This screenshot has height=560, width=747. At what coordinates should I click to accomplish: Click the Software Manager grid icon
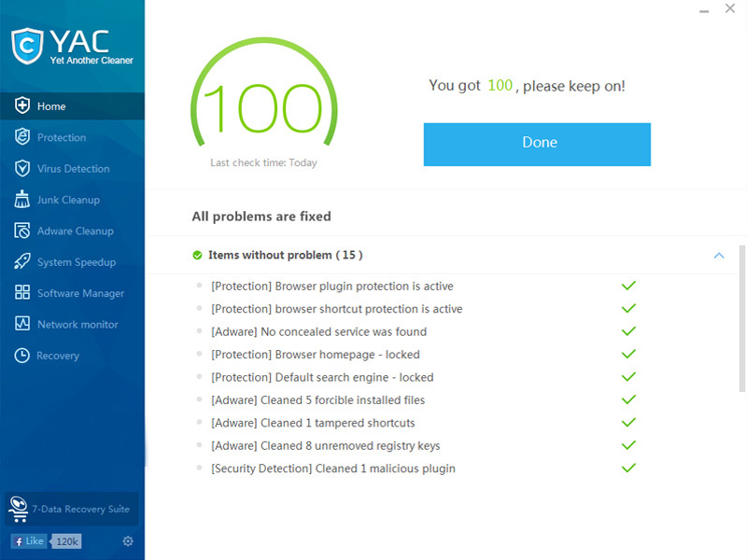click(22, 293)
